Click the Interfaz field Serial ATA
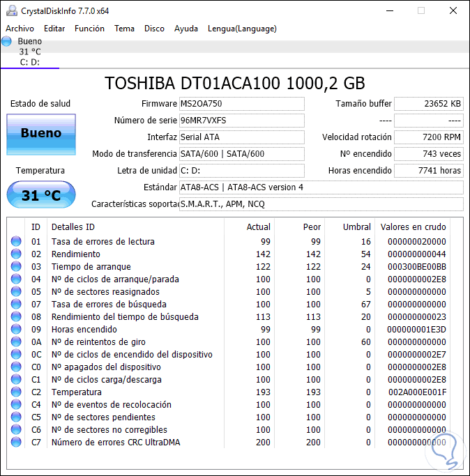This screenshot has height=476, width=470. [x=242, y=137]
